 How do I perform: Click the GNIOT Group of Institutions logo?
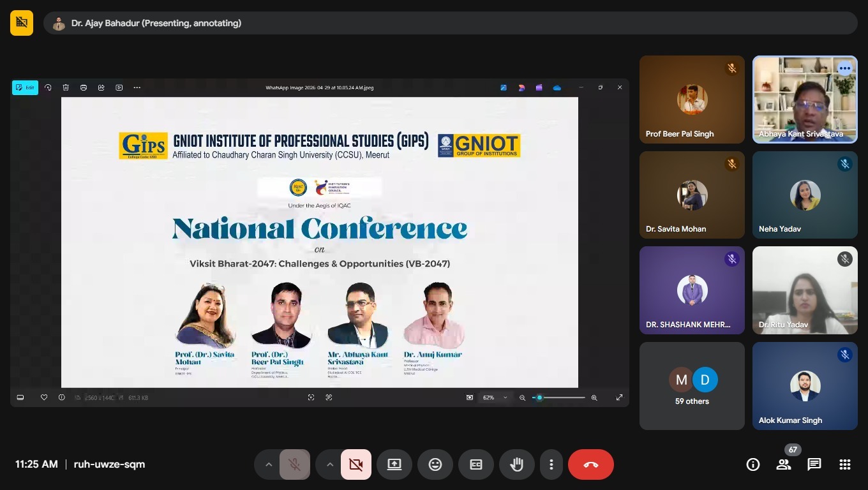pos(479,145)
